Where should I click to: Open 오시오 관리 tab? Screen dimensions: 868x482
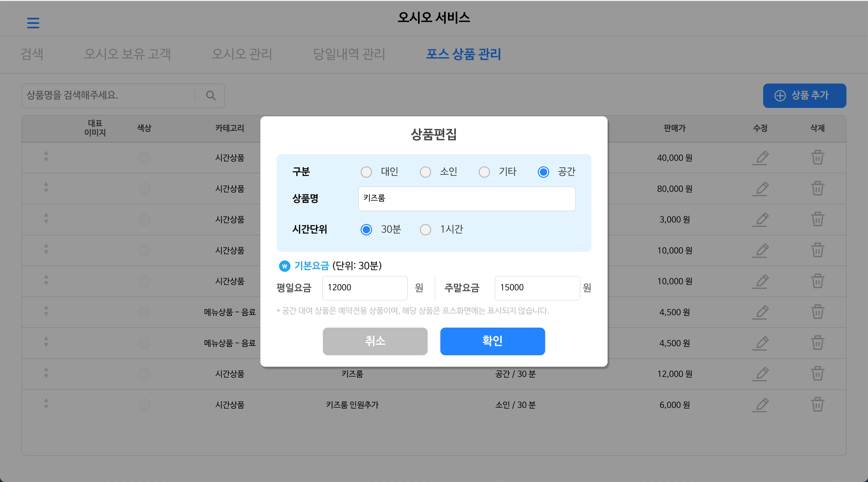[242, 54]
